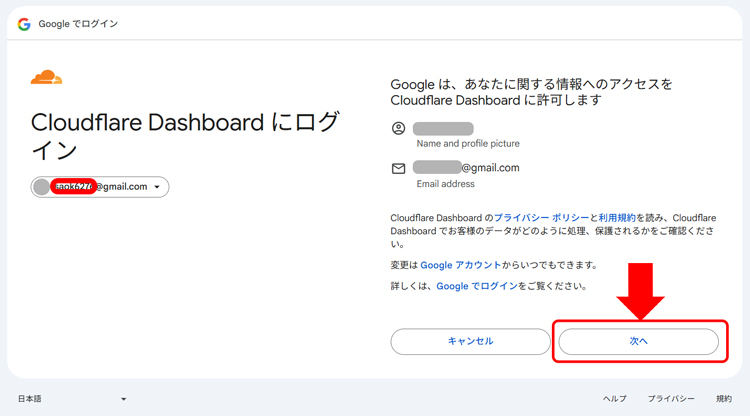Click the avatar in the account chip
Image resolution: width=750 pixels, height=416 pixels.
pyautogui.click(x=42, y=187)
